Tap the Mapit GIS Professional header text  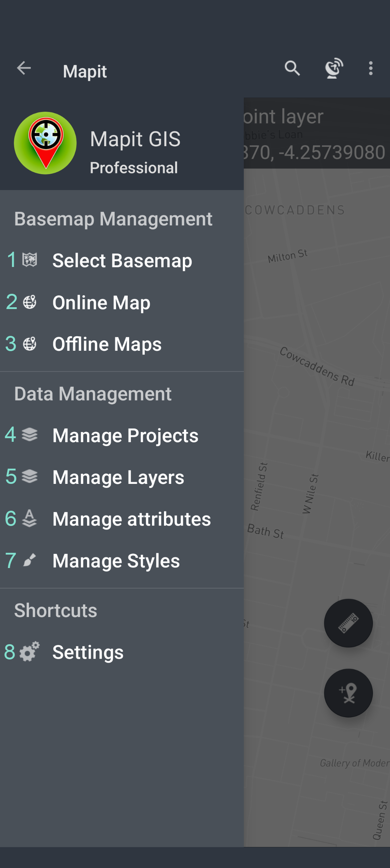(135, 152)
